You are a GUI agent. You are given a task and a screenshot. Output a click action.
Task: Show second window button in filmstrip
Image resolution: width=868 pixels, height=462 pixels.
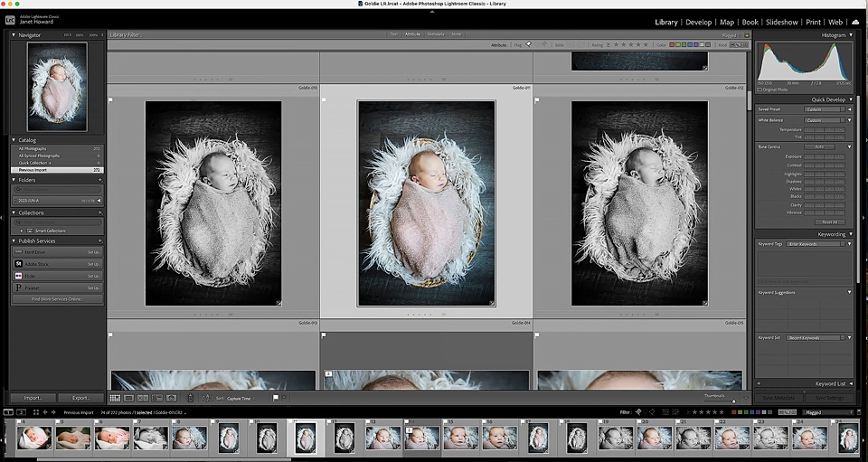(22, 412)
